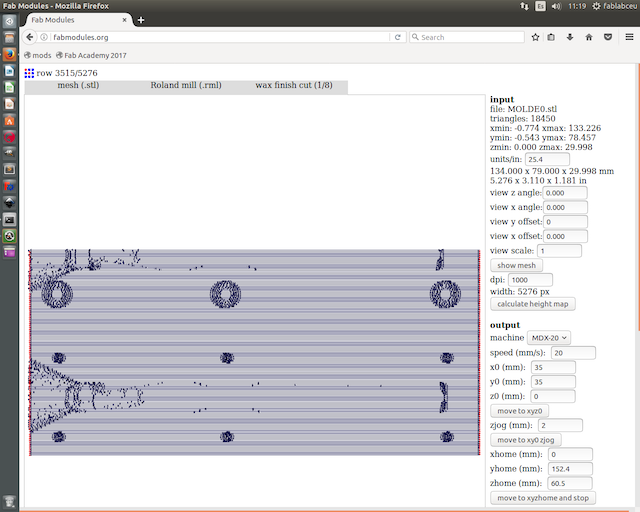Open the Fab Academy 2017 bookmark

91,55
